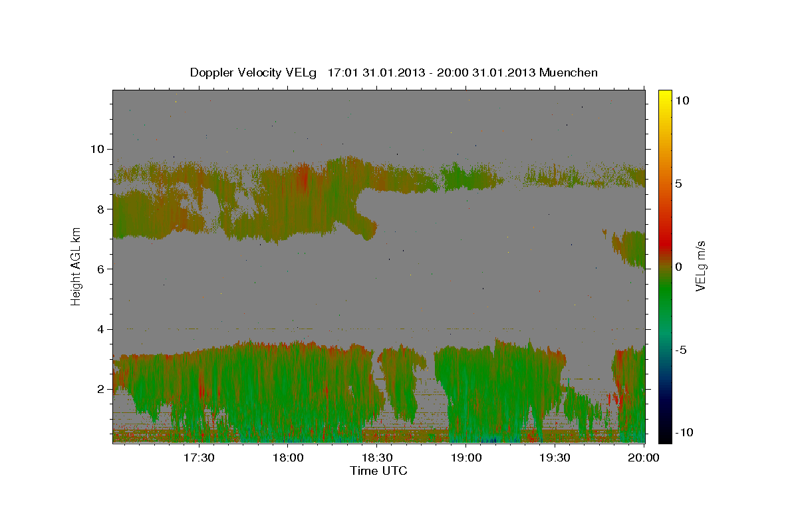798x532 pixels.
Task: Click the colorbar tick label 10
Action: pyautogui.click(x=682, y=100)
